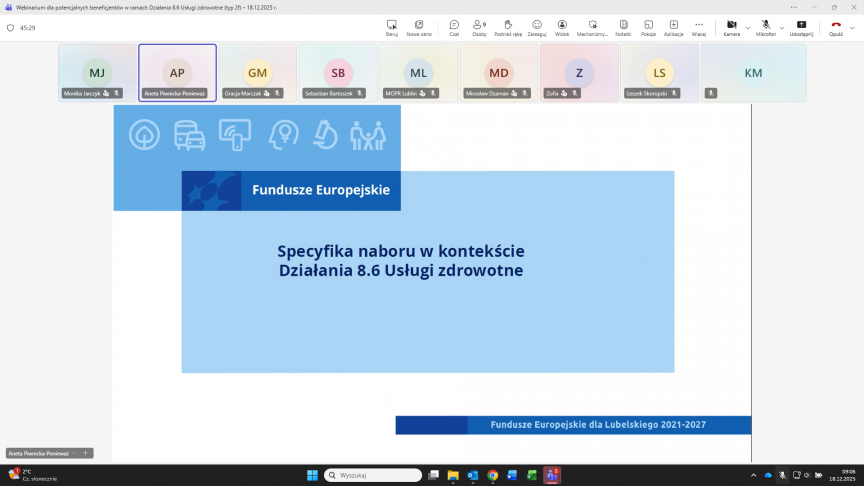864x486 pixels.
Task: Open the Czat panel
Action: point(454,27)
